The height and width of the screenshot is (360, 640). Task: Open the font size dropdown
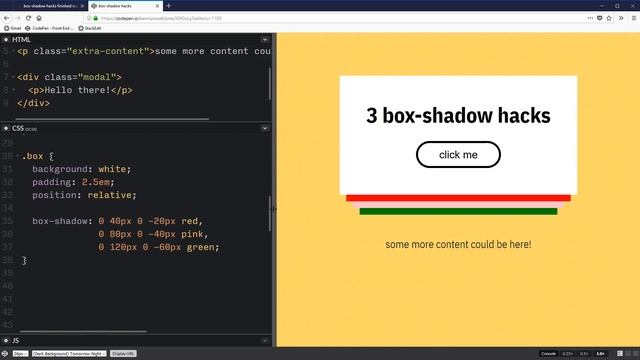pyautogui.click(x=20, y=353)
